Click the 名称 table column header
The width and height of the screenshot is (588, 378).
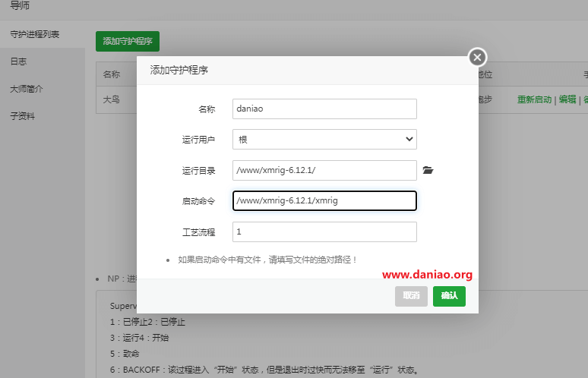pyautogui.click(x=111, y=74)
